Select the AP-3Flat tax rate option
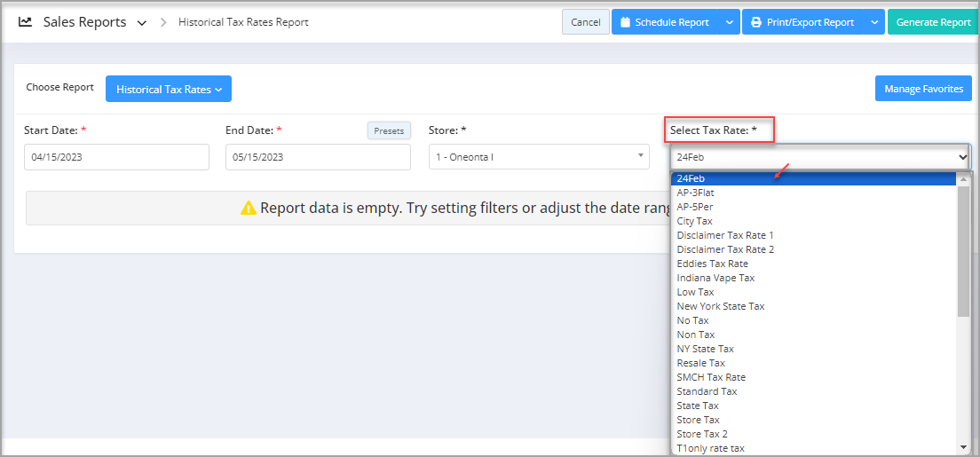Image resolution: width=980 pixels, height=457 pixels. pyautogui.click(x=695, y=193)
